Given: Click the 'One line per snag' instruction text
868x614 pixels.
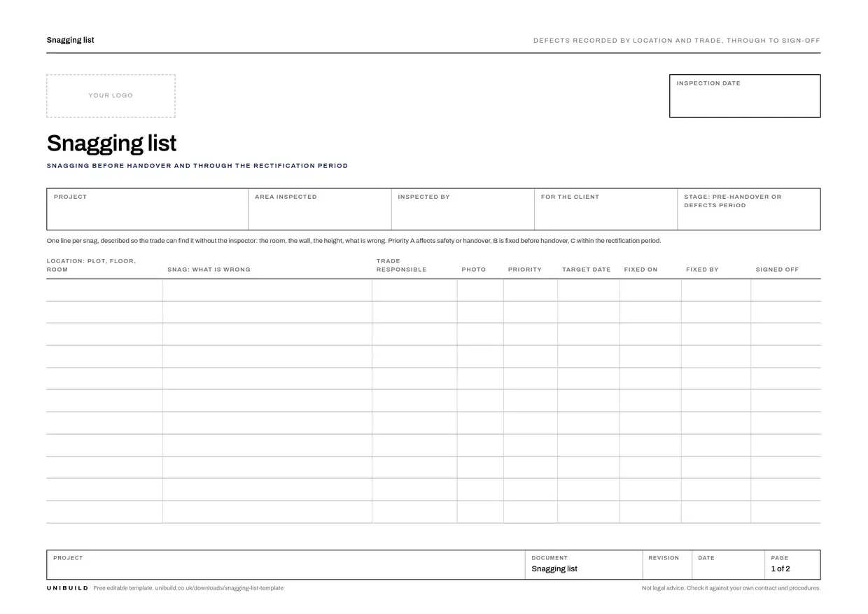Looking at the screenshot, I should [x=353, y=241].
